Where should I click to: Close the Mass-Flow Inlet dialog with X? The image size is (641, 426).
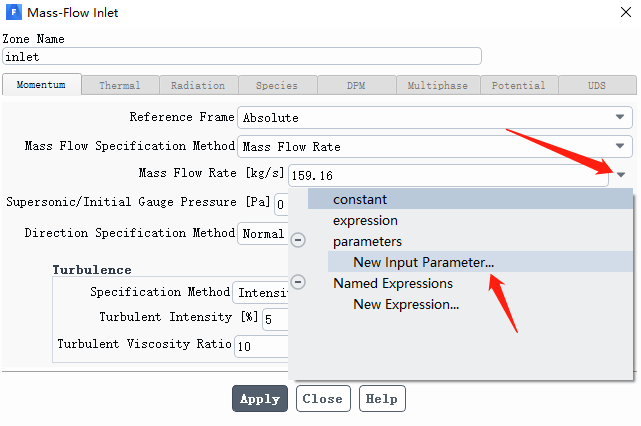625,12
